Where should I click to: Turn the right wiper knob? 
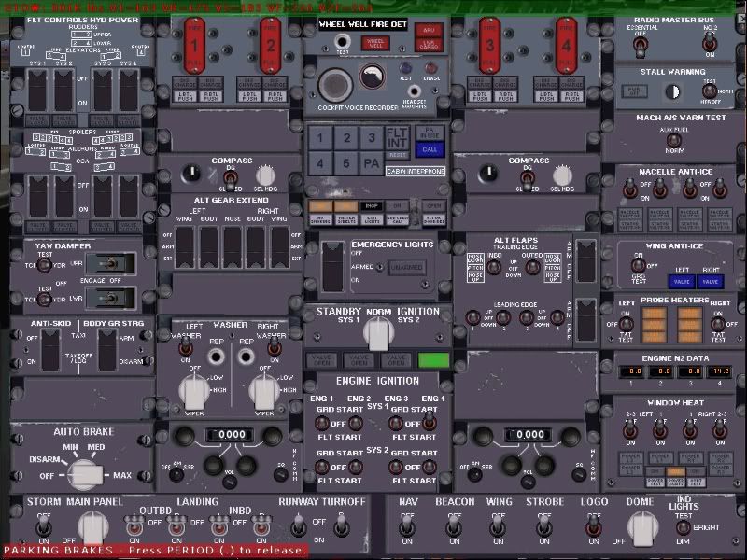[x=264, y=391]
